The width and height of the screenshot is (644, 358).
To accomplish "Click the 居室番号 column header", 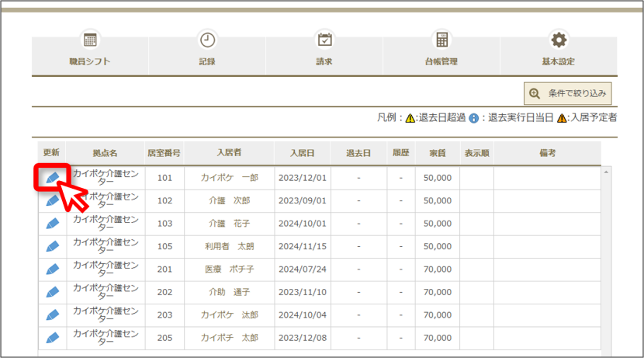I will pos(164,153).
